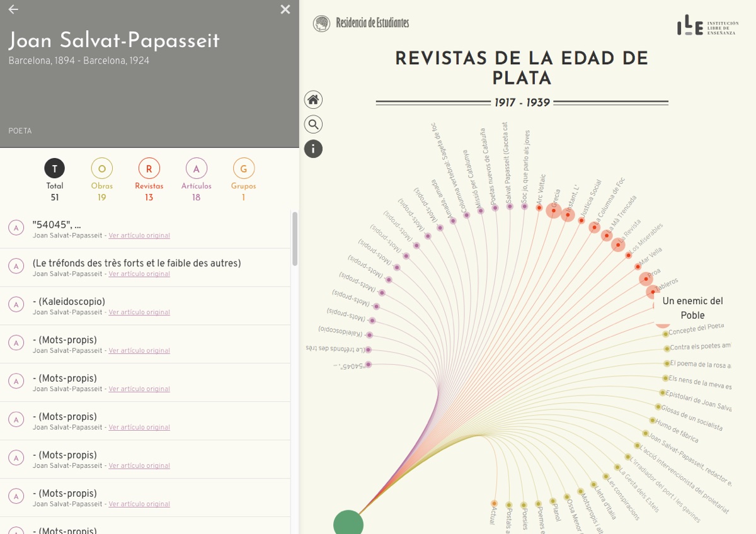756x534 pixels.
Task: Filter by Revistas category
Action: 149,169
